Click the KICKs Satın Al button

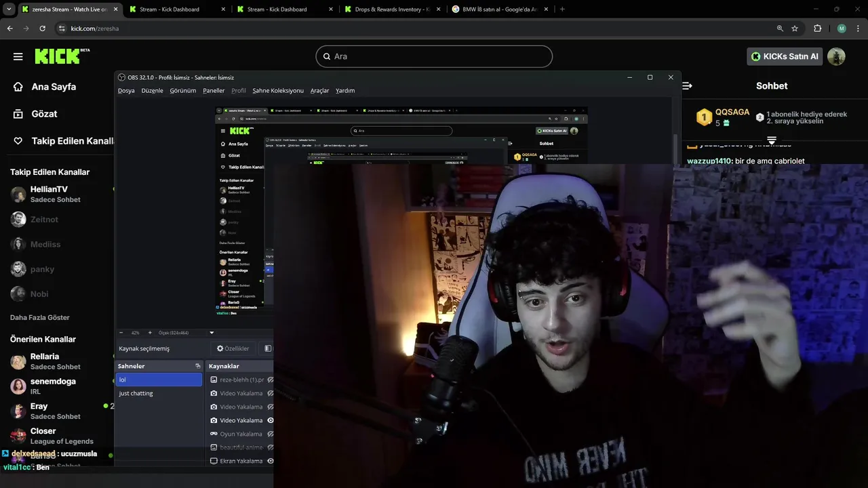(x=785, y=56)
